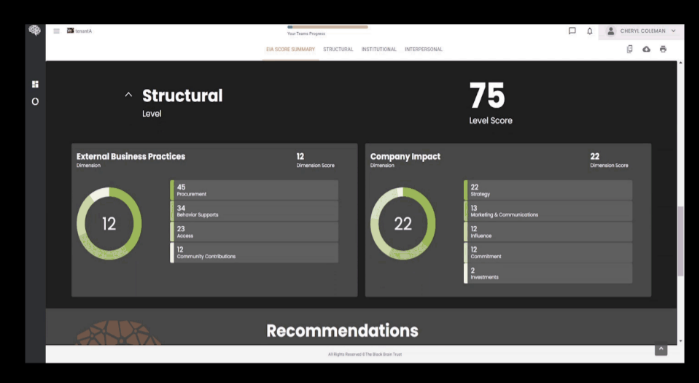Select the Behavior Supports score row
Screen dimensions: 699x383
tap(254, 211)
